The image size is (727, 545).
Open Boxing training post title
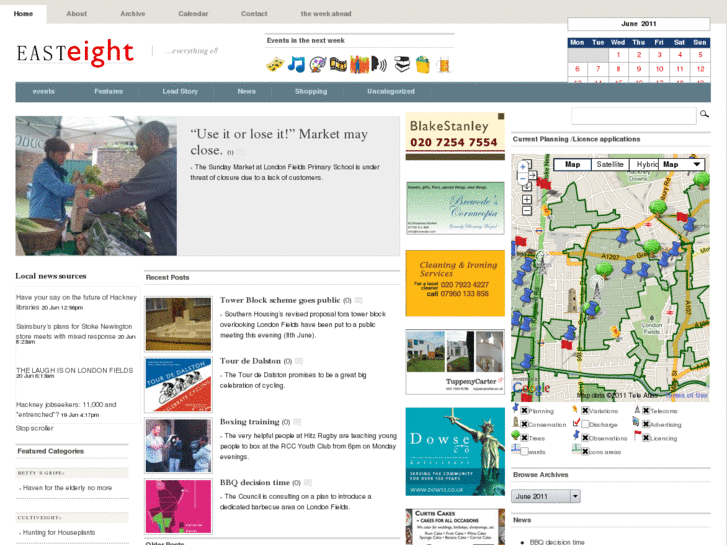(249, 422)
